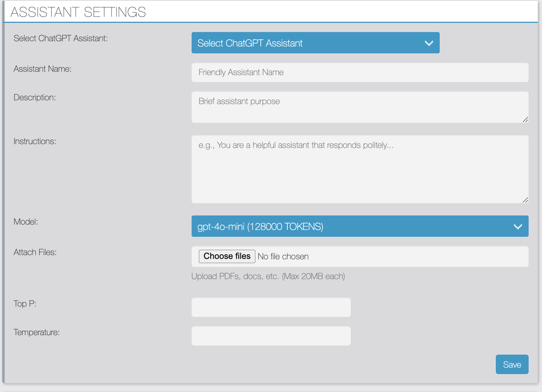The image size is (542, 392).
Task: Click the Temperature input box
Action: point(271,336)
